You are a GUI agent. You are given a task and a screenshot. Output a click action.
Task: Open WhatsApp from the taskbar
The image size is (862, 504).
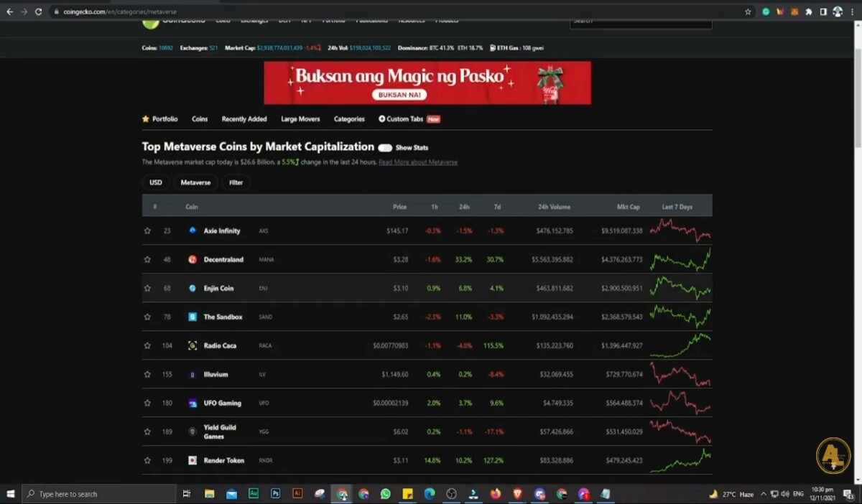[x=386, y=494]
